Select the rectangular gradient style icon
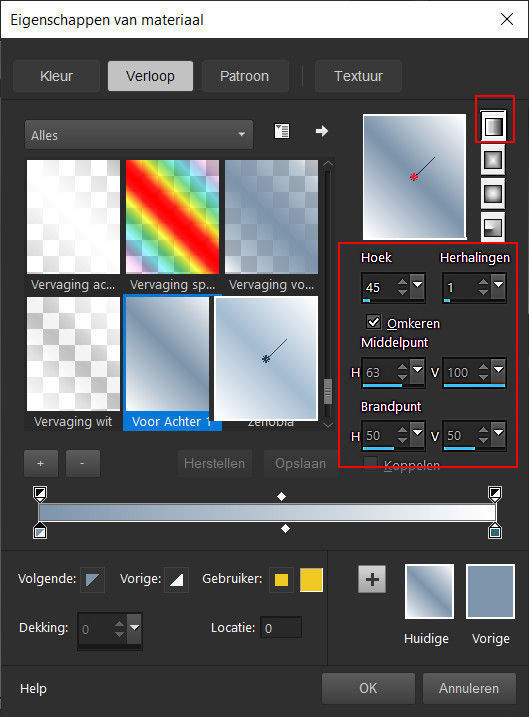The height and width of the screenshot is (717, 529). click(493, 161)
